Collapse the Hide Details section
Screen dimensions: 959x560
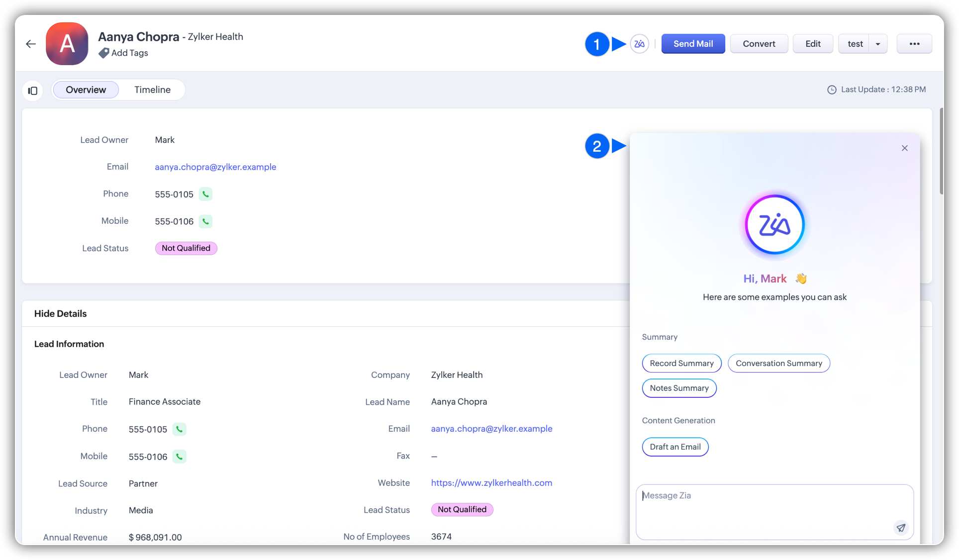tap(60, 314)
